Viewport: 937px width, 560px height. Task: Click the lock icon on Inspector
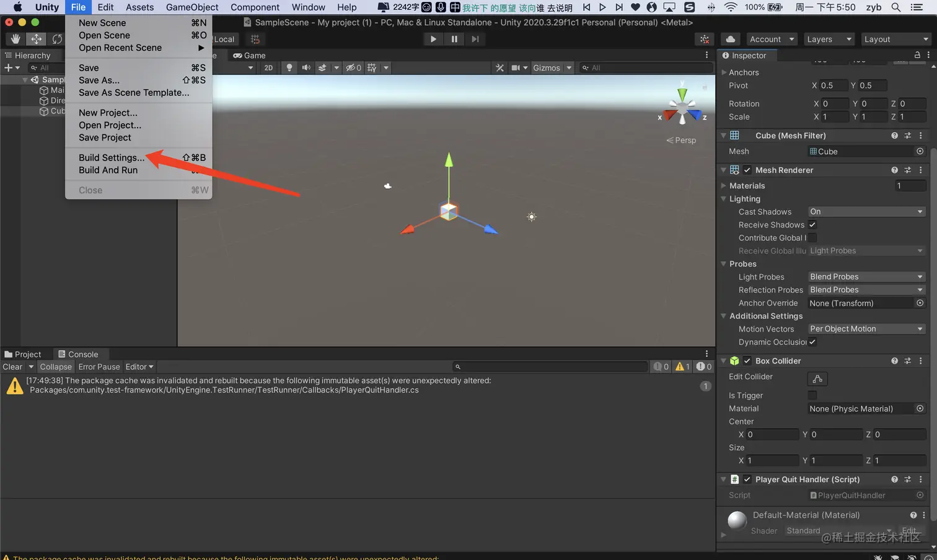point(917,55)
